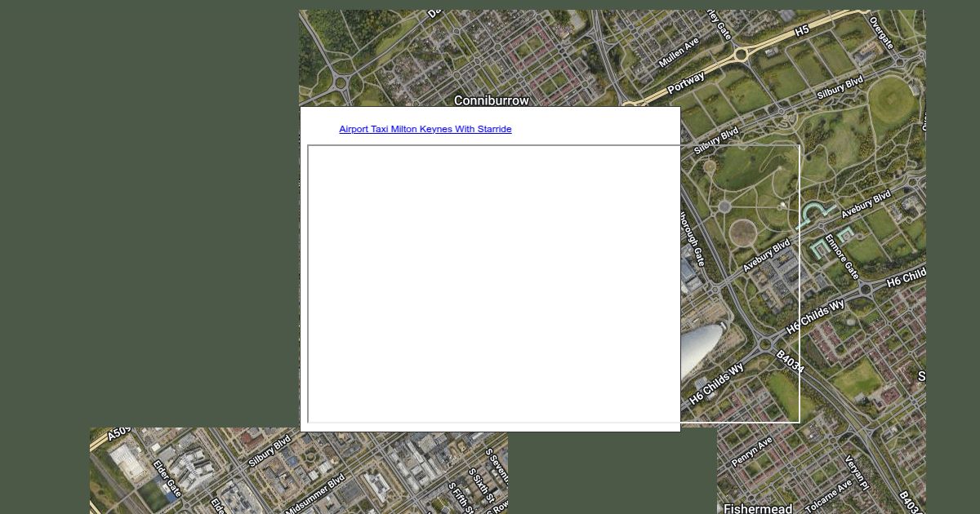Open the Airport Taxi Milton Keynes With Starride link
Viewport: 980px width, 514px height.
(425, 129)
